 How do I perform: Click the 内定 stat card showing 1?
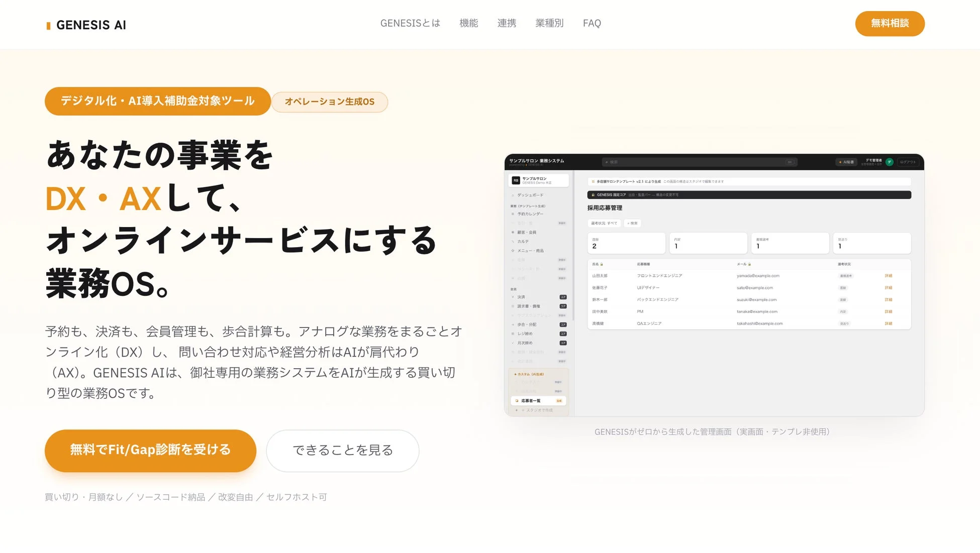click(x=708, y=243)
